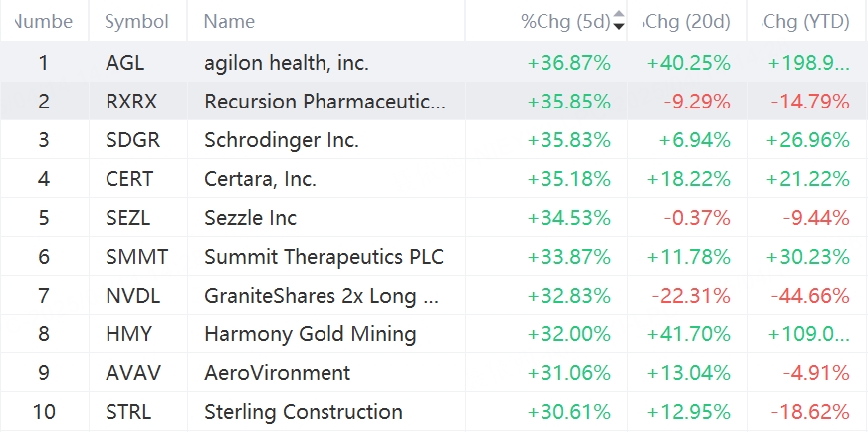Click the sort arrows beside %Chg (5d)
This screenshot has height=432, width=868.
coord(619,20)
